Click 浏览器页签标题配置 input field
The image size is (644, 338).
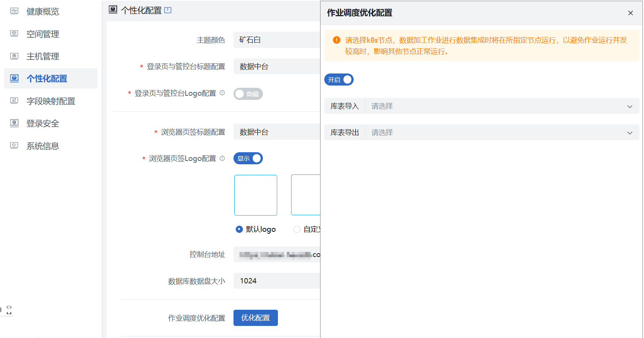[x=277, y=132]
